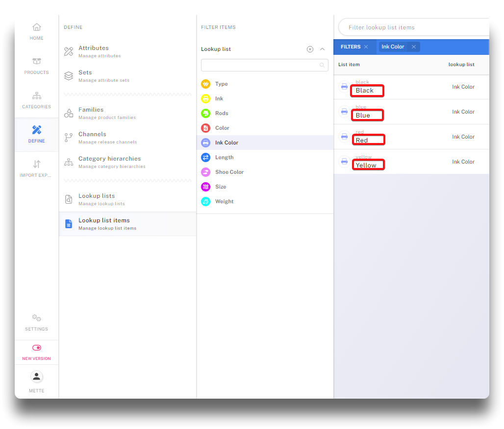Collapse the Lookup list filter section
The width and height of the screenshot is (504, 429).
pyautogui.click(x=322, y=49)
